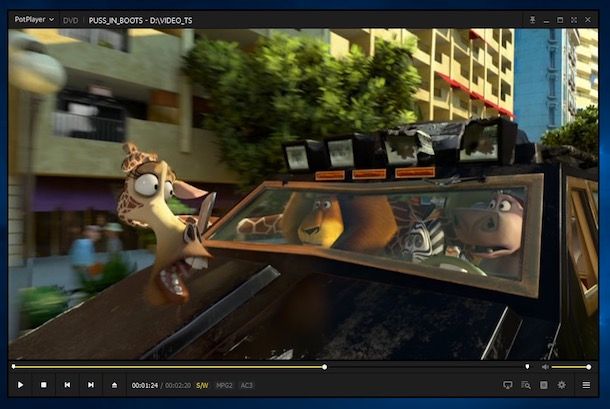Screen dimensions: 610x409
Task: Click the total duration 00:02:20 display
Action: coord(178,385)
